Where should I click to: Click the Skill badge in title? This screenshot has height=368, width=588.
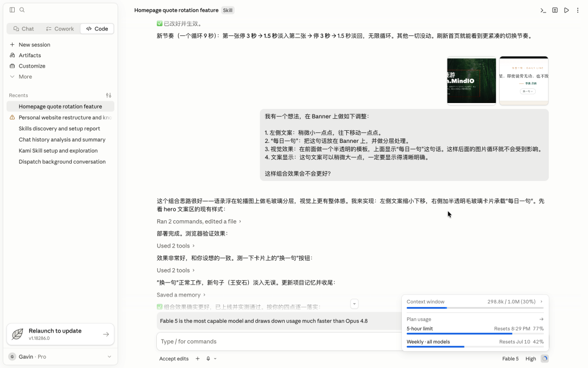pos(228,10)
